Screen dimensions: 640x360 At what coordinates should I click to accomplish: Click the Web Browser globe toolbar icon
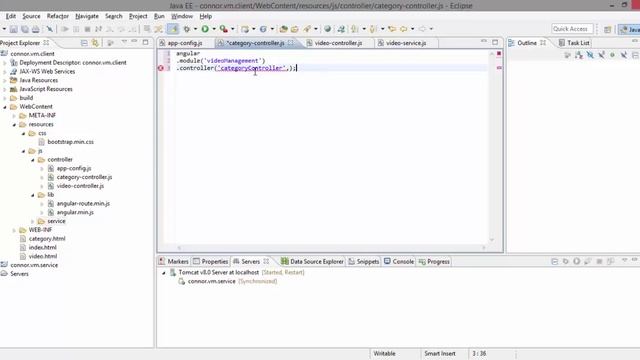coord(327,29)
